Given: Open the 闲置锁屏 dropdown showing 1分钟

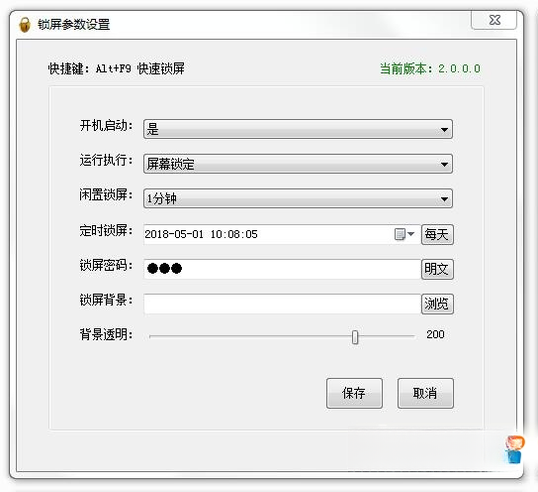Looking at the screenshot, I should [298, 198].
